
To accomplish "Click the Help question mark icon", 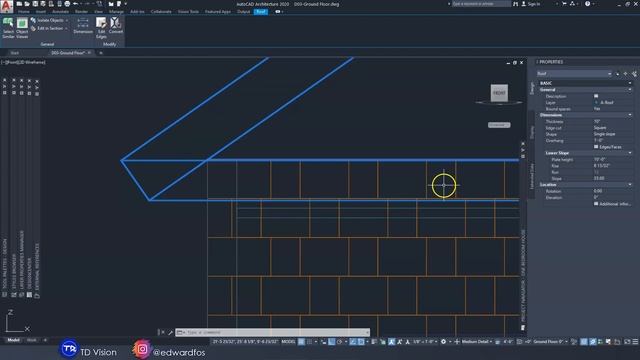I will [587, 4].
